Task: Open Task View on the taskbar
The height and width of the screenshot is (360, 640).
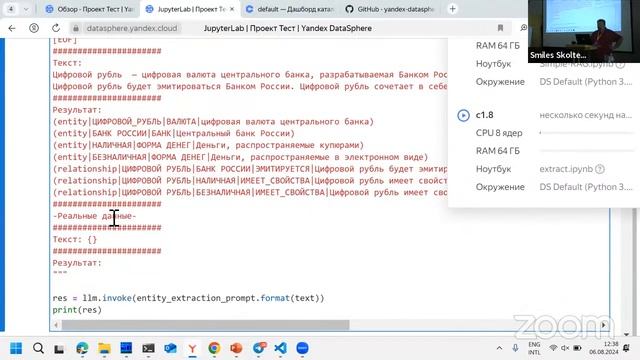Action: 59,349
